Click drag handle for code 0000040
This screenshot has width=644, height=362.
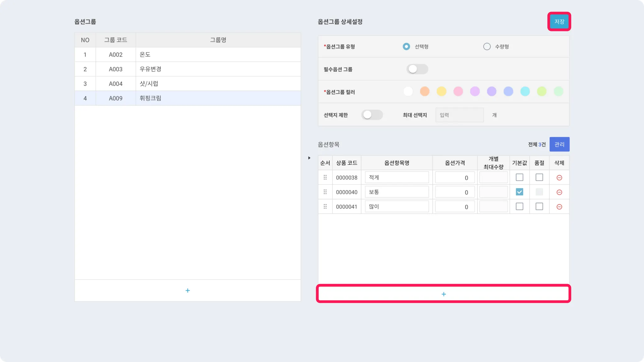(325, 192)
